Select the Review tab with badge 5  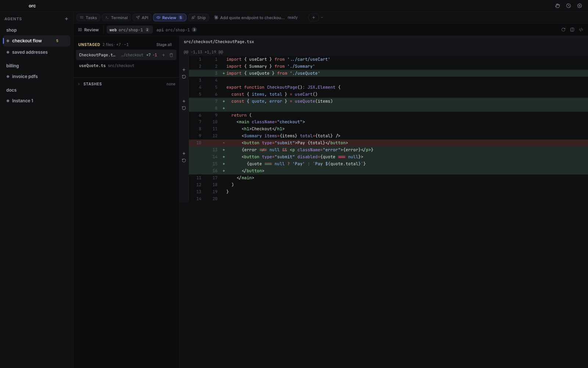pyautogui.click(x=170, y=18)
